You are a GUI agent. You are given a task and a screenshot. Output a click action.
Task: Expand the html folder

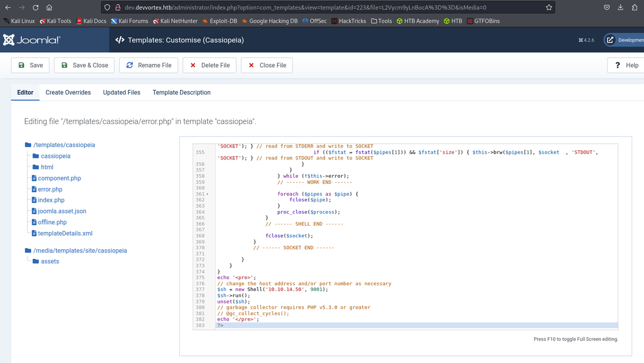47,167
